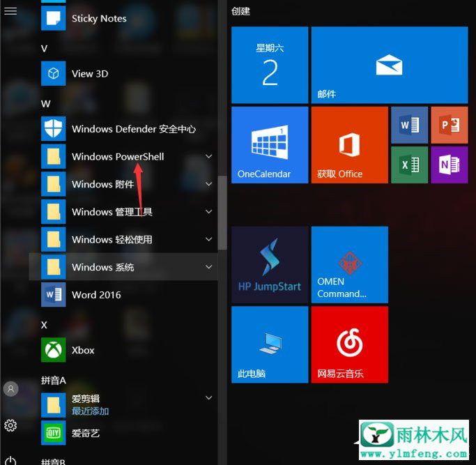Click the Windows 系统 folder icon

click(x=54, y=267)
